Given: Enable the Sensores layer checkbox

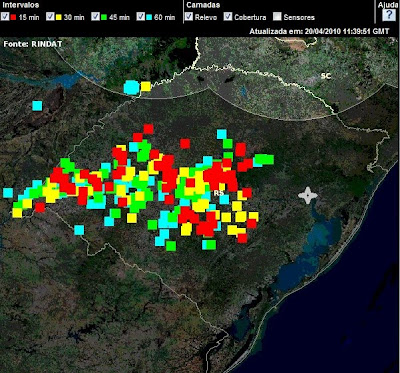Looking at the screenshot, I should (x=277, y=16).
